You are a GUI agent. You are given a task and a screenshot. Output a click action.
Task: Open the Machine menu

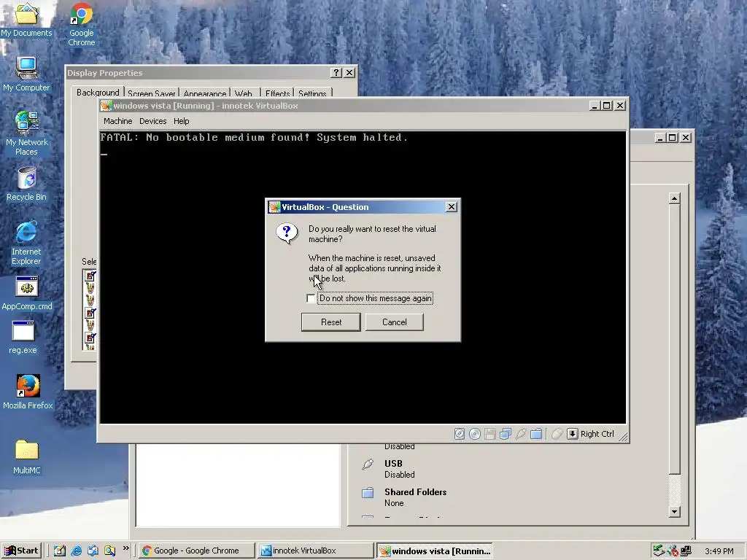click(117, 121)
